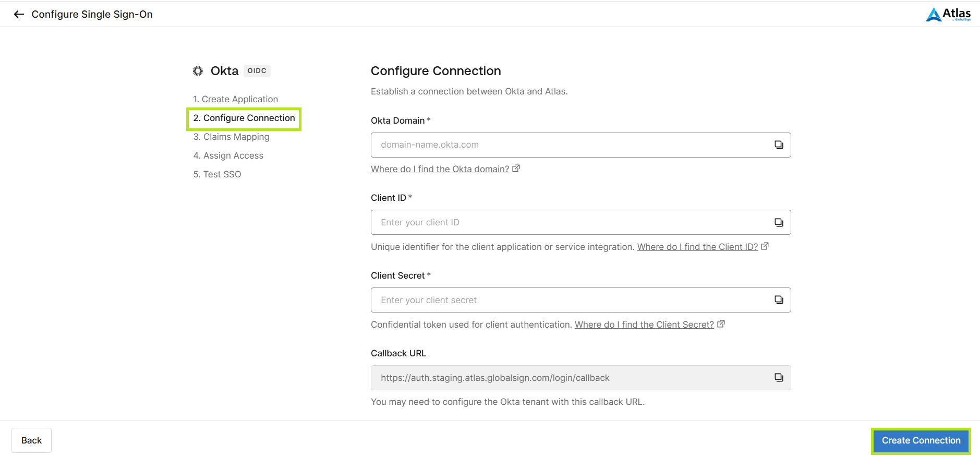Click the OIDC badge next to Okta
This screenshot has width=980, height=456.
tap(257, 71)
